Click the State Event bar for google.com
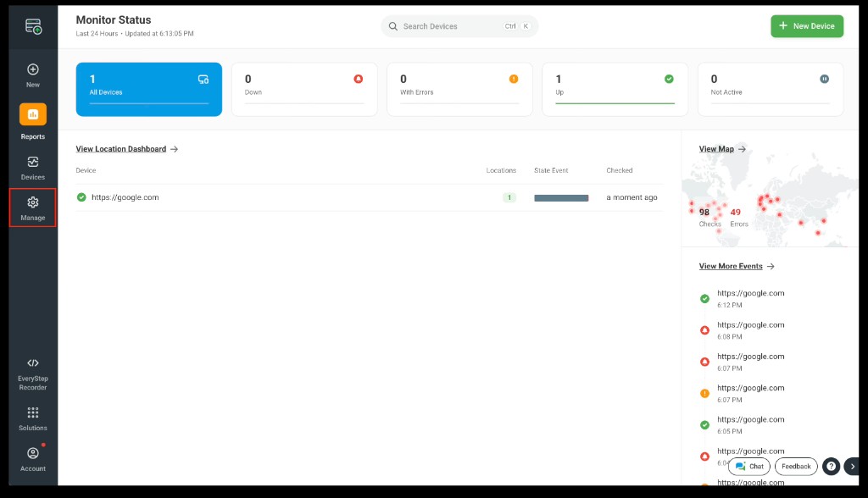 coord(560,197)
